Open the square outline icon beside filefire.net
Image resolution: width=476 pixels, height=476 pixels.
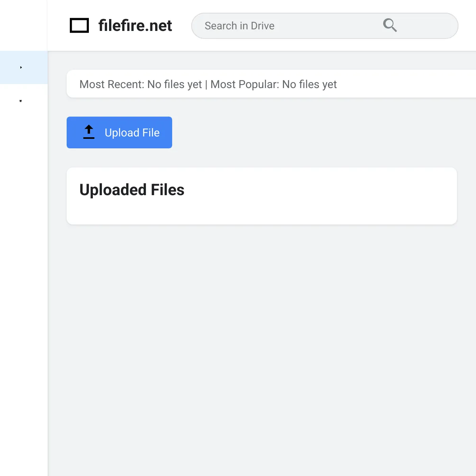pos(79,25)
